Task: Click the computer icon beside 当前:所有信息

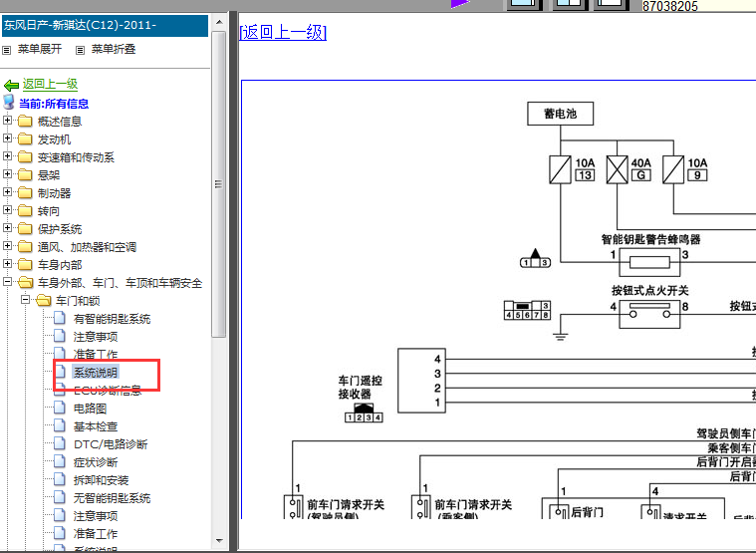Action: tap(9, 103)
